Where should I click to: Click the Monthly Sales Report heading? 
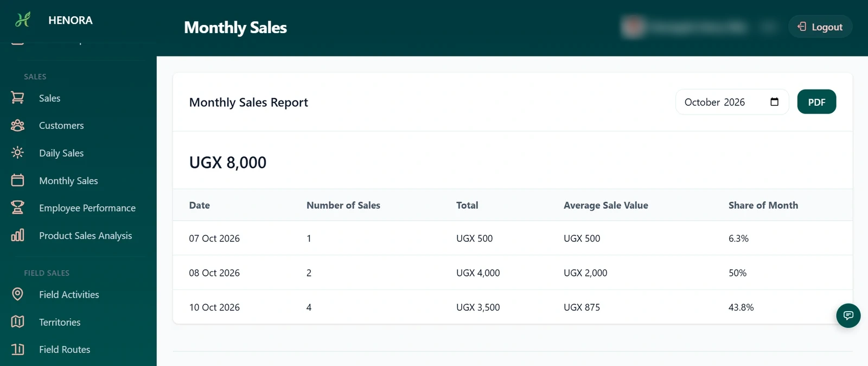click(248, 102)
